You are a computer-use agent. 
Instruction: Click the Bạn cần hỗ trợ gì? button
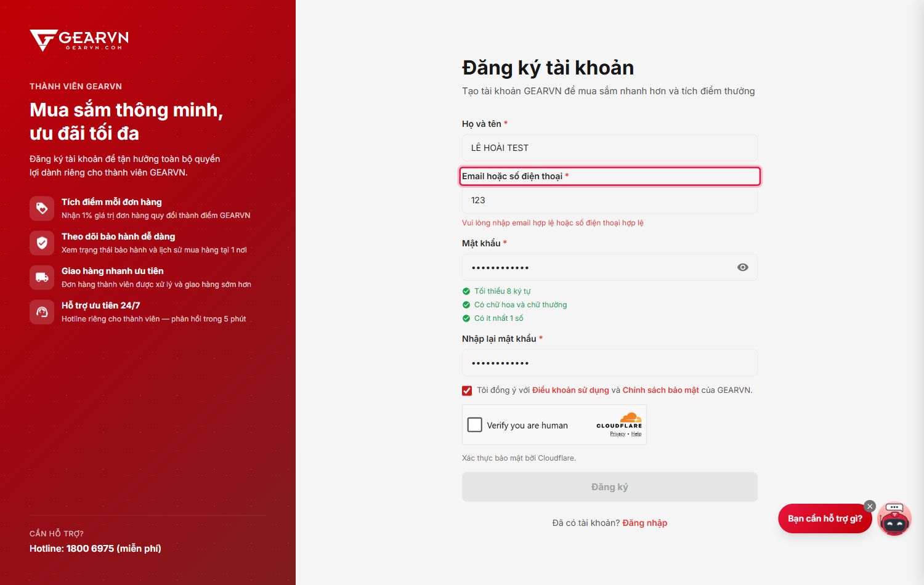coord(825,518)
